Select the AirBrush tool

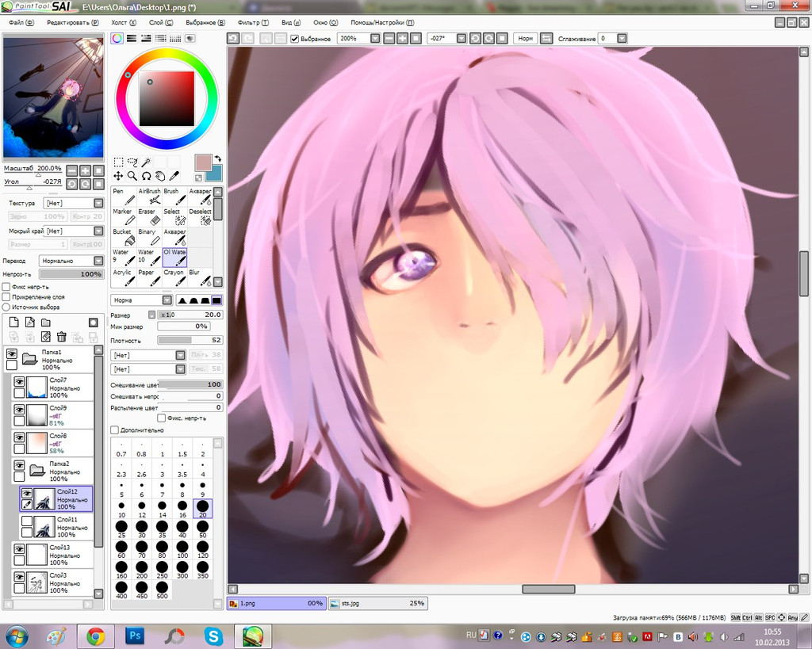pyautogui.click(x=149, y=197)
